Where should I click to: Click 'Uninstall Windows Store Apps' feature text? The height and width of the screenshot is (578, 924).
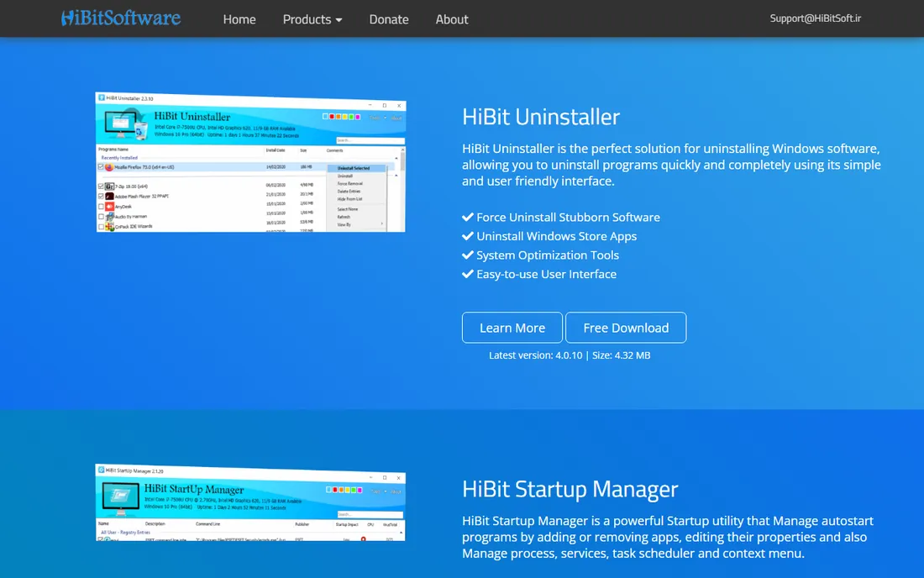tap(556, 236)
